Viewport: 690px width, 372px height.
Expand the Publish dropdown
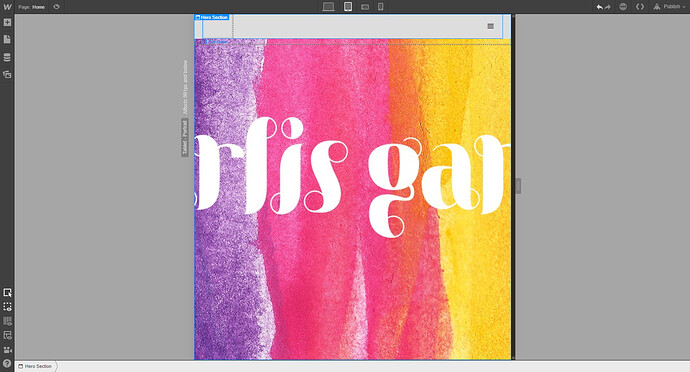coord(669,7)
